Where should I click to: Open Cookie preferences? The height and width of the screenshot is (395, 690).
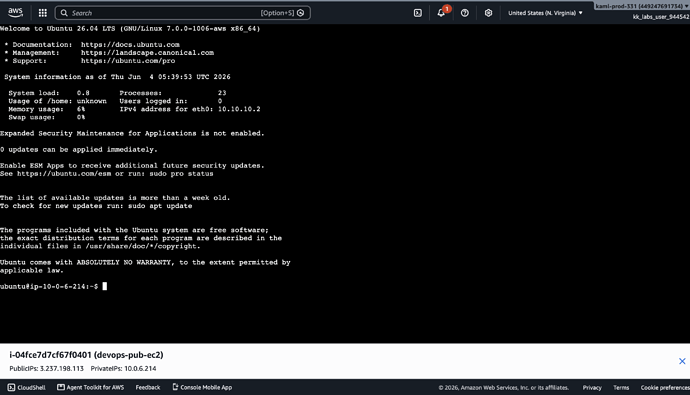[x=665, y=388]
